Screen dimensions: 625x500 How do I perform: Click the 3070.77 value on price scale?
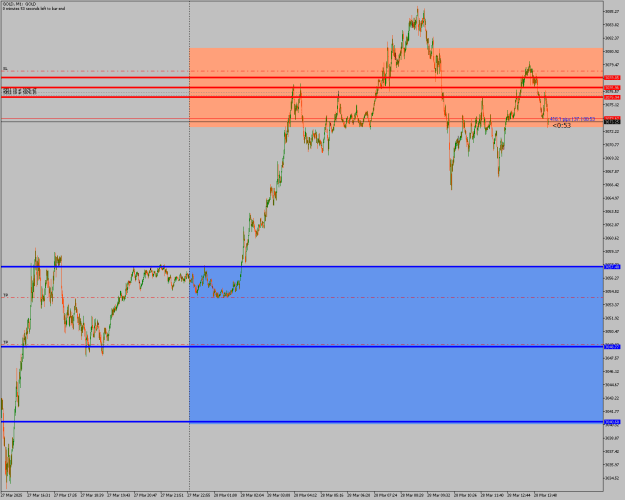pos(612,145)
